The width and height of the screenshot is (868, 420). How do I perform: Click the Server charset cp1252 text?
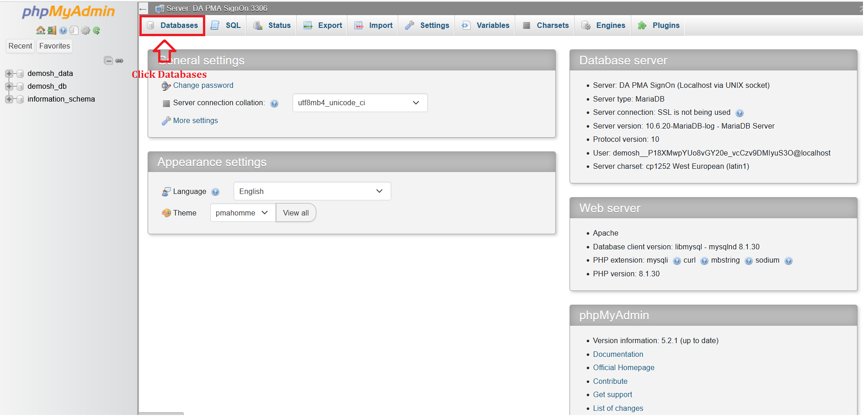click(x=671, y=167)
